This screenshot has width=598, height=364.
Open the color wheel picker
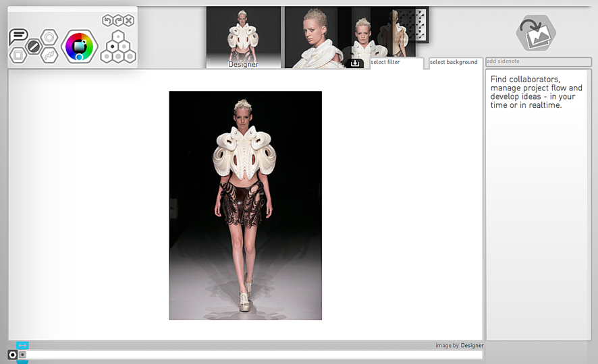[x=79, y=47]
